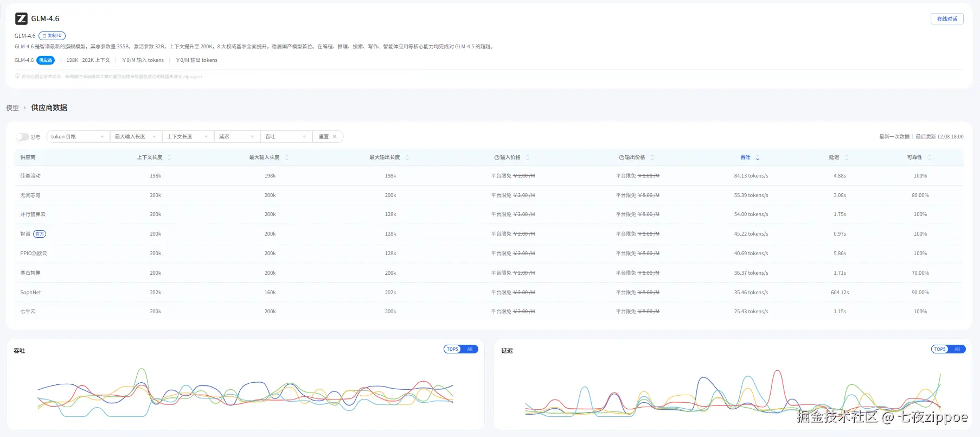This screenshot has height=437, width=980.
Task: Select the SophNet provider row
Action: [489, 293]
